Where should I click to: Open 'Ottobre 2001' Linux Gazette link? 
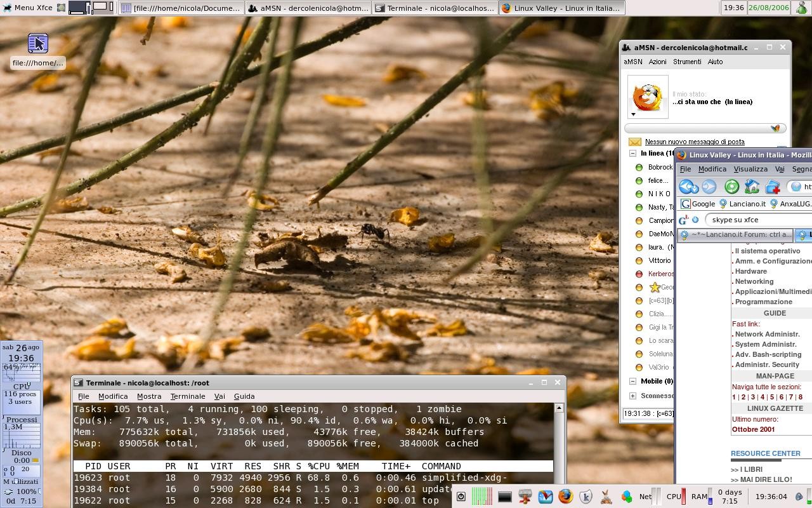(x=753, y=429)
